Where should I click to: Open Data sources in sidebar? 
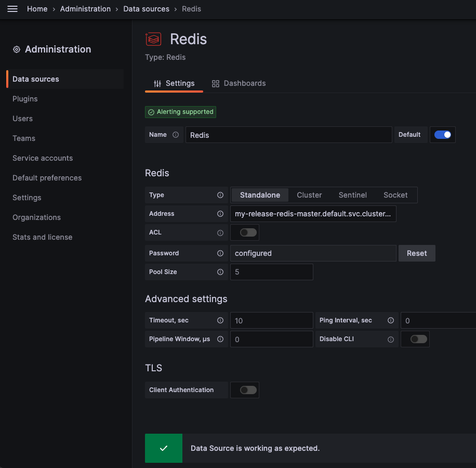click(65, 79)
